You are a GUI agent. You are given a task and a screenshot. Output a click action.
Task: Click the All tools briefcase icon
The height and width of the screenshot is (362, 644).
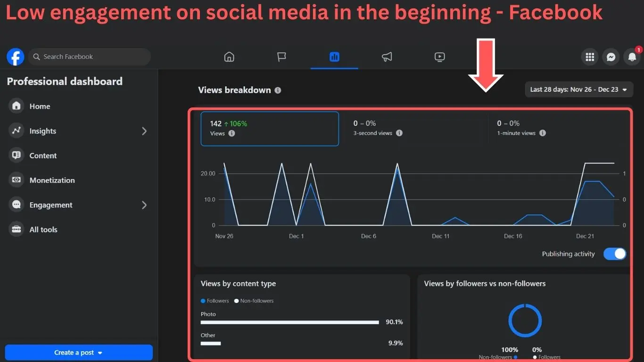pyautogui.click(x=17, y=230)
